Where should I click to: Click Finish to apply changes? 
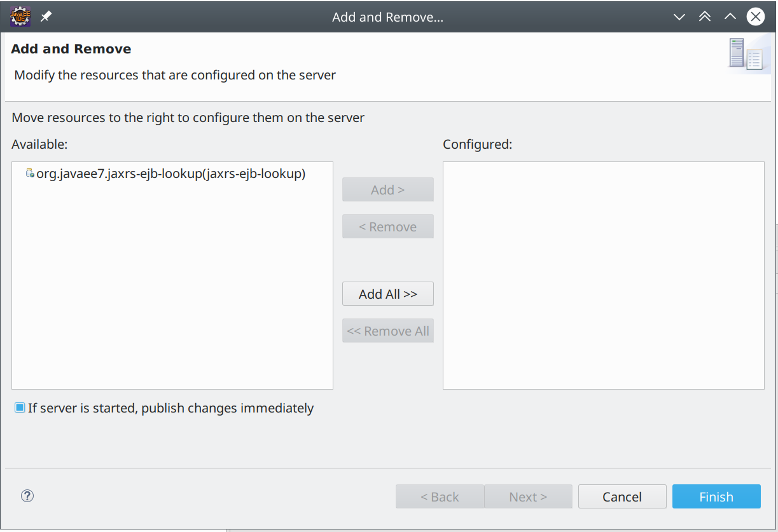(716, 496)
